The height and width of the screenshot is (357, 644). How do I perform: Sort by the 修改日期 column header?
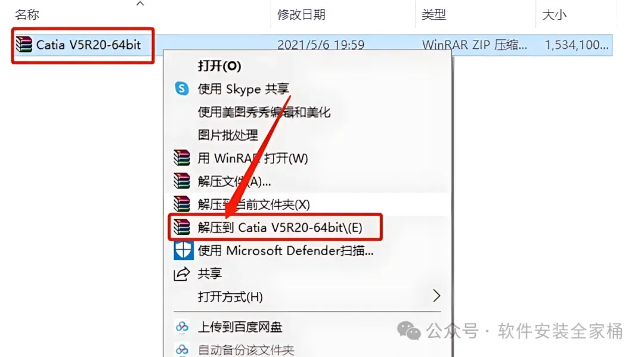pos(301,15)
